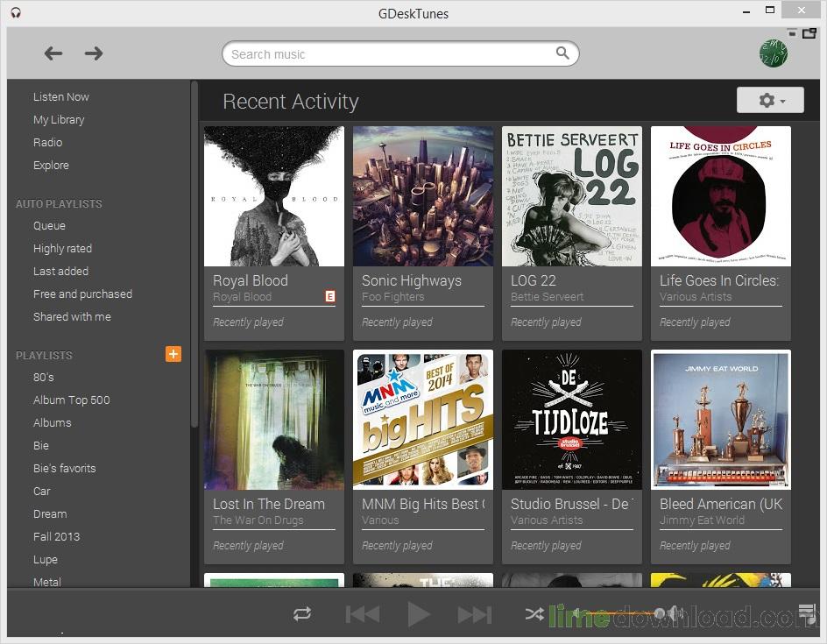Go back with the left arrow
Viewport: 827px width, 644px height.
53,53
